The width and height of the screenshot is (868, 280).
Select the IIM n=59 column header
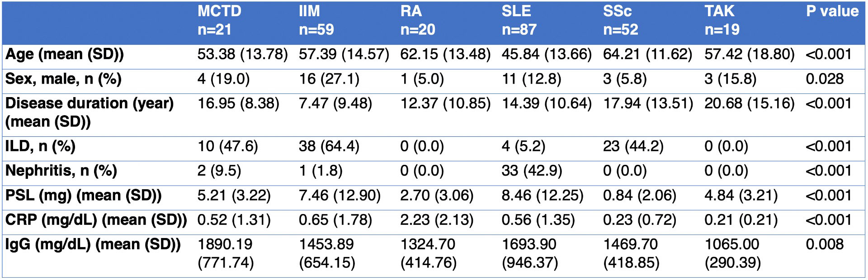316,20
